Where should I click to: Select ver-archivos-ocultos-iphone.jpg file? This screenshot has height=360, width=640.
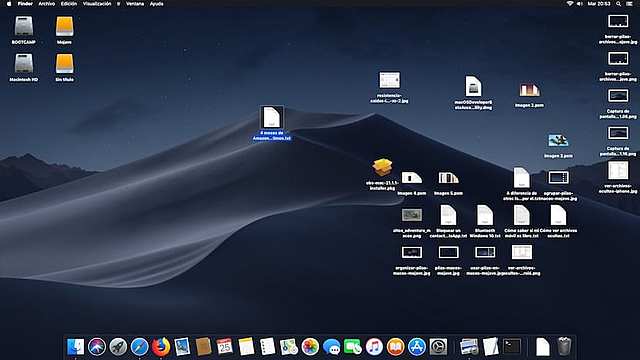coord(618,171)
